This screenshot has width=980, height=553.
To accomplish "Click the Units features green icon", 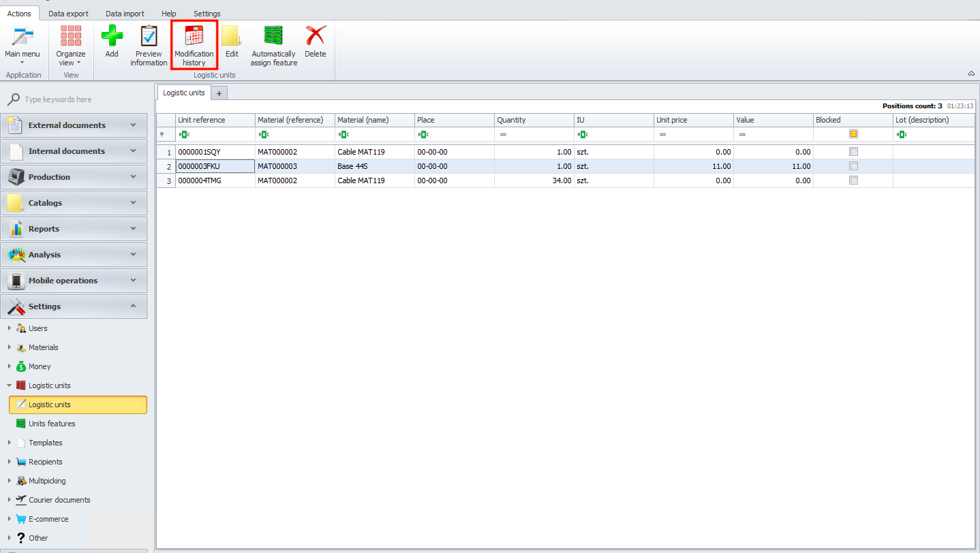I will tap(21, 424).
